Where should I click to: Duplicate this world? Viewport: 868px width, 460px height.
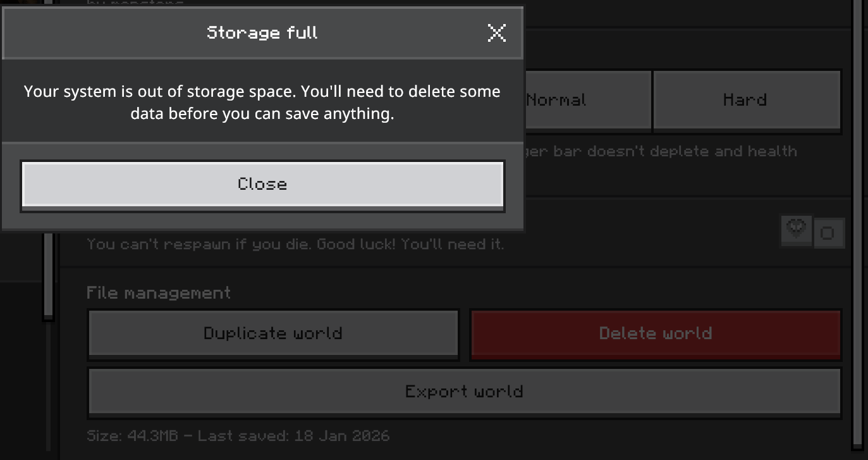click(273, 333)
